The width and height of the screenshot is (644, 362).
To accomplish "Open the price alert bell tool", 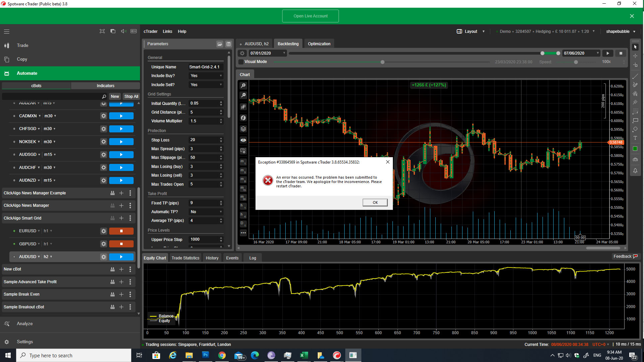I will (x=635, y=171).
